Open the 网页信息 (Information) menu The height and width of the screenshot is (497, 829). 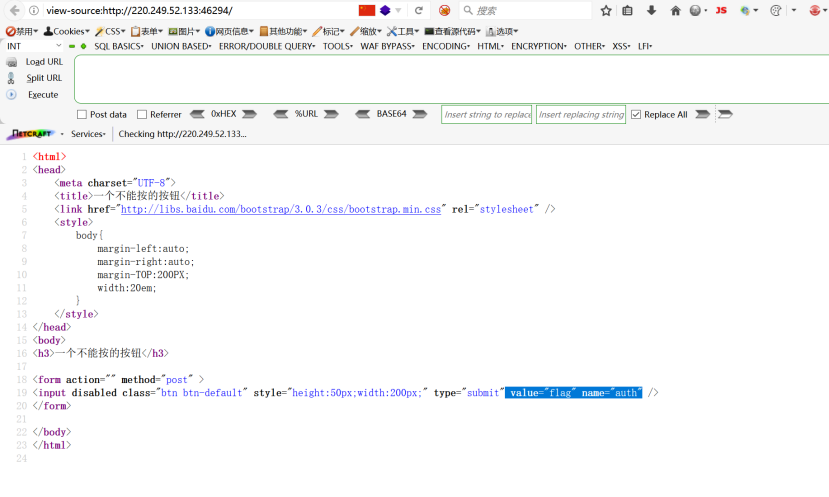(x=229, y=31)
